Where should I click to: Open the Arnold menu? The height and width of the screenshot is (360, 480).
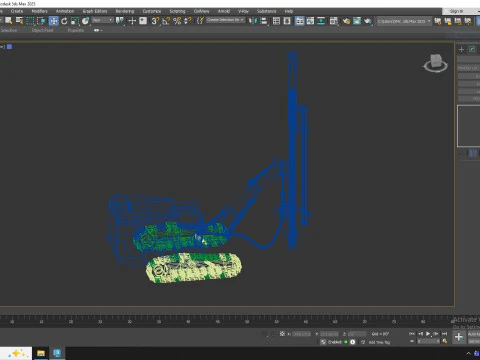(x=224, y=11)
